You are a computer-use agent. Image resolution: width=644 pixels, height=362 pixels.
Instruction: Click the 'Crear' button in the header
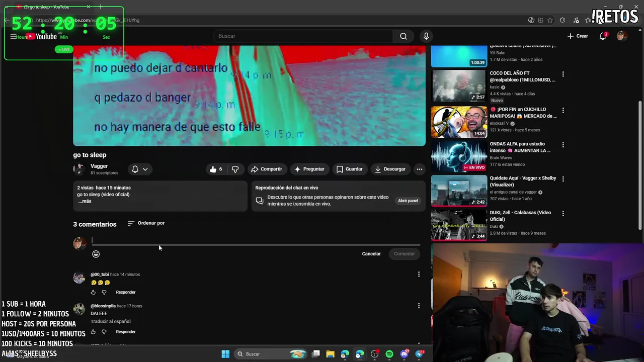578,36
